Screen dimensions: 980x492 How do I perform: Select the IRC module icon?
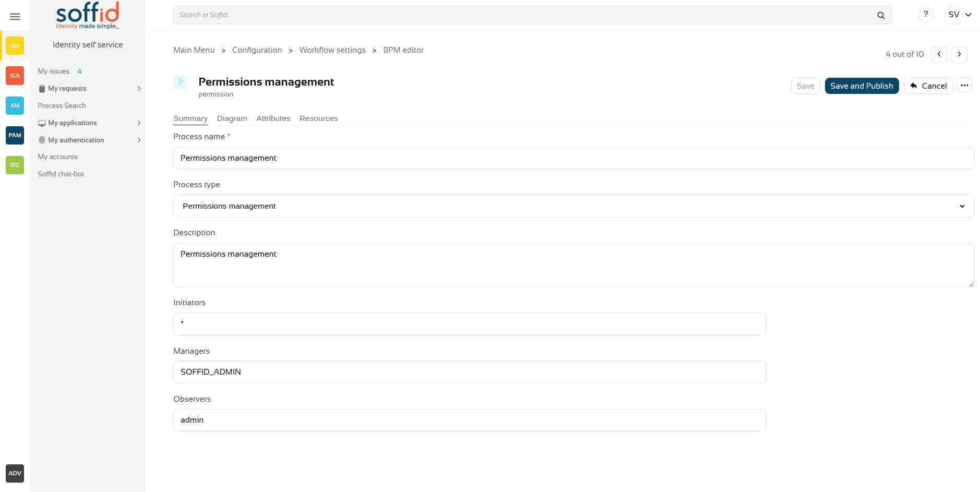(15, 165)
